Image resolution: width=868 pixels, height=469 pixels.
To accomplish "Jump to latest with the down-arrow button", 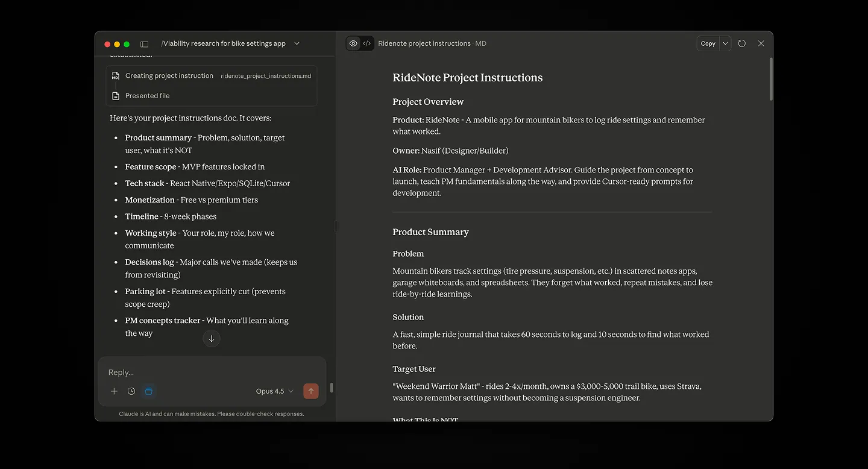I will tap(212, 339).
